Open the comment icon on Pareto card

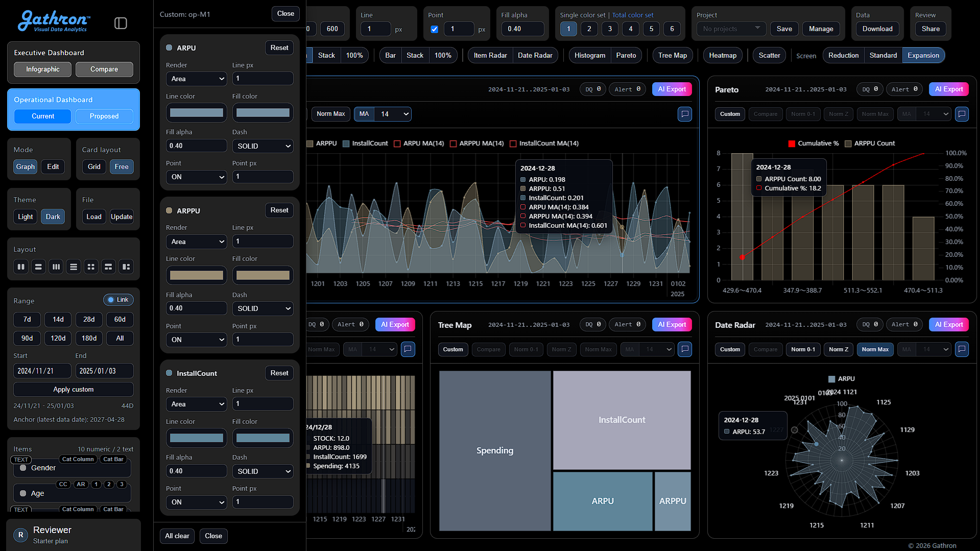[x=962, y=114]
